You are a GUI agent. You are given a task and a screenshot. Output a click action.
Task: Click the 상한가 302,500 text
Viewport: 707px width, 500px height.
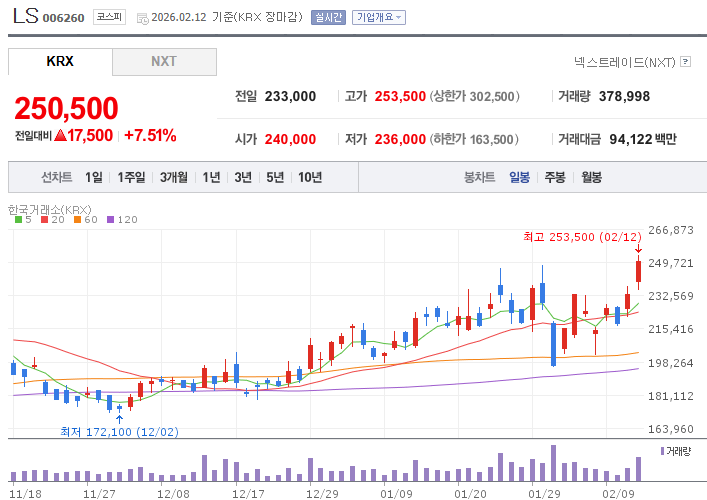[x=474, y=96]
